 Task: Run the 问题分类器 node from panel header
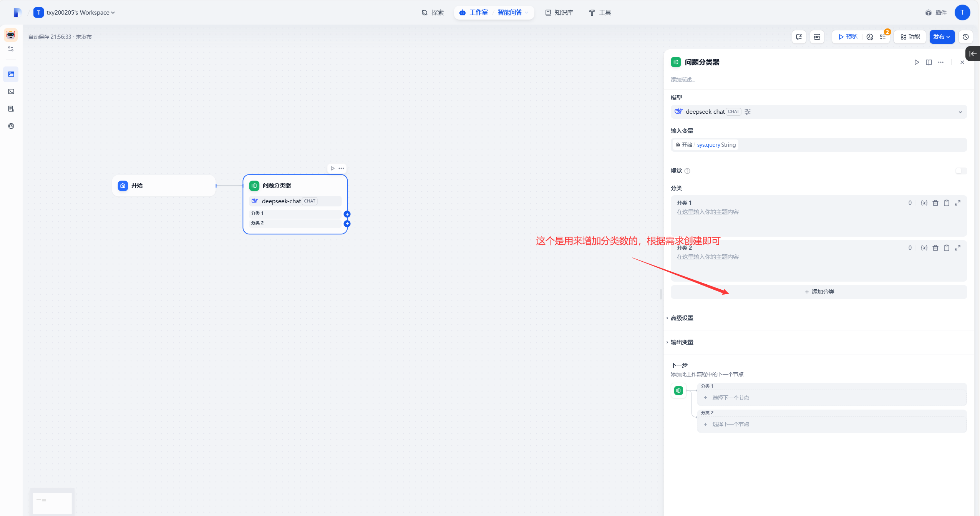917,62
